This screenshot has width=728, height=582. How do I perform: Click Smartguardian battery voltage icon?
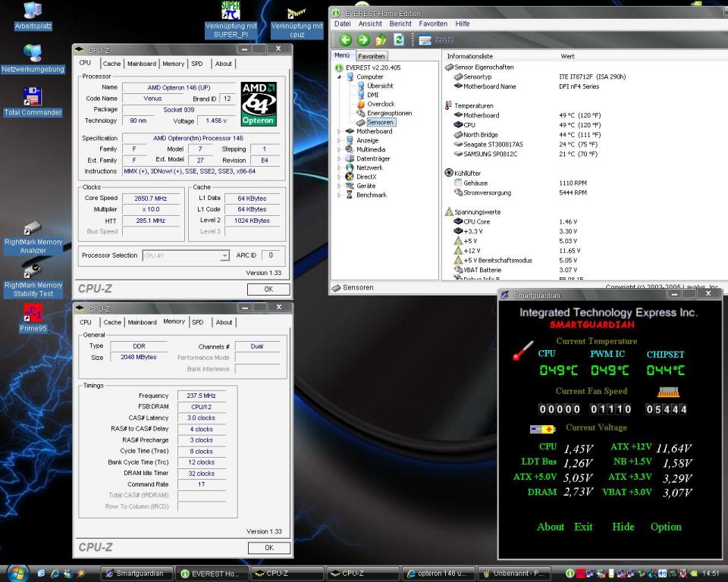(542, 430)
